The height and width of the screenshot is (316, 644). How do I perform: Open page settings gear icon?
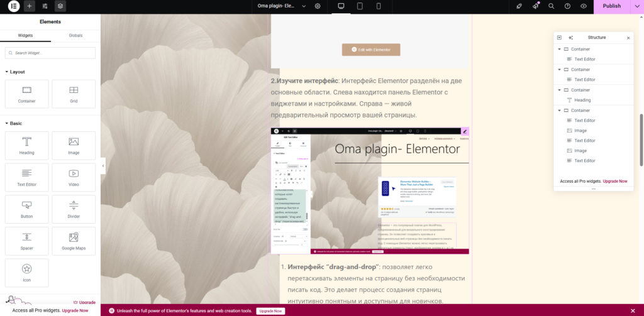tap(318, 6)
